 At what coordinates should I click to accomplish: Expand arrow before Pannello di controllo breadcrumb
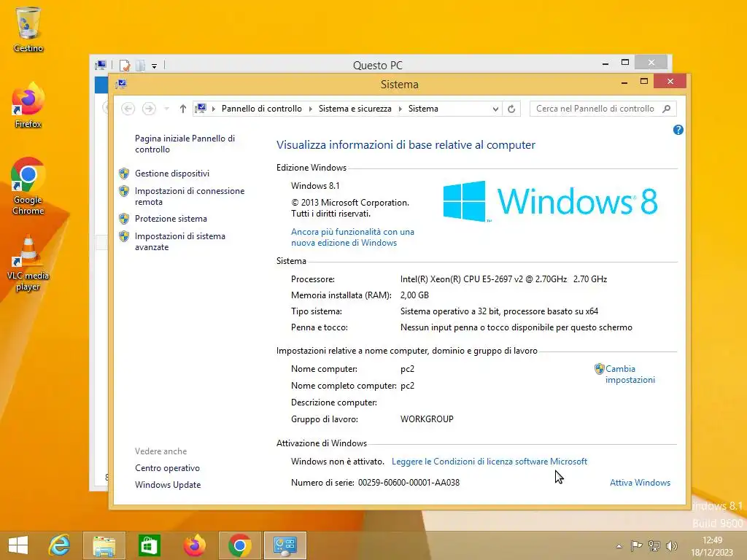pyautogui.click(x=214, y=109)
